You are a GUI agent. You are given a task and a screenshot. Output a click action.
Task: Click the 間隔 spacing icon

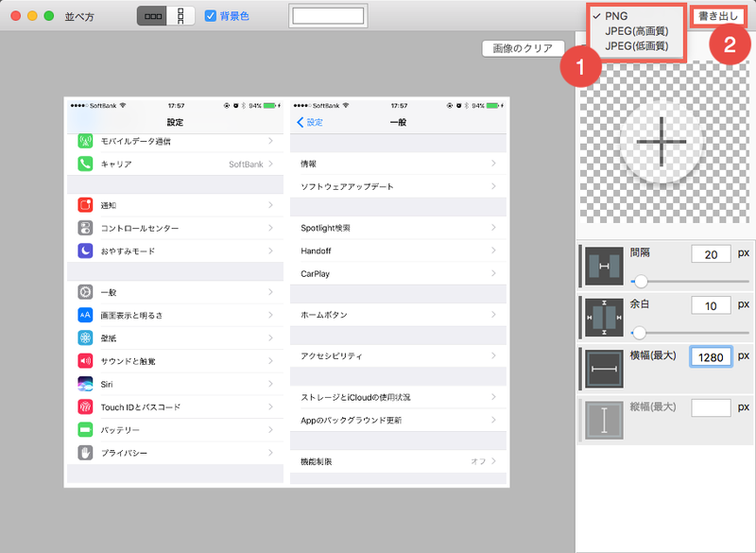pyautogui.click(x=604, y=267)
